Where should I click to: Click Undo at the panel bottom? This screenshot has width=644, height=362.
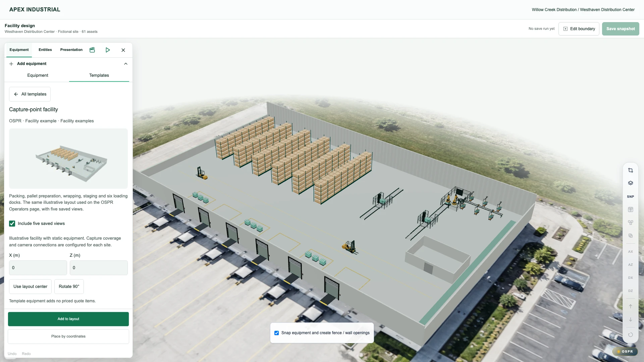point(12,354)
